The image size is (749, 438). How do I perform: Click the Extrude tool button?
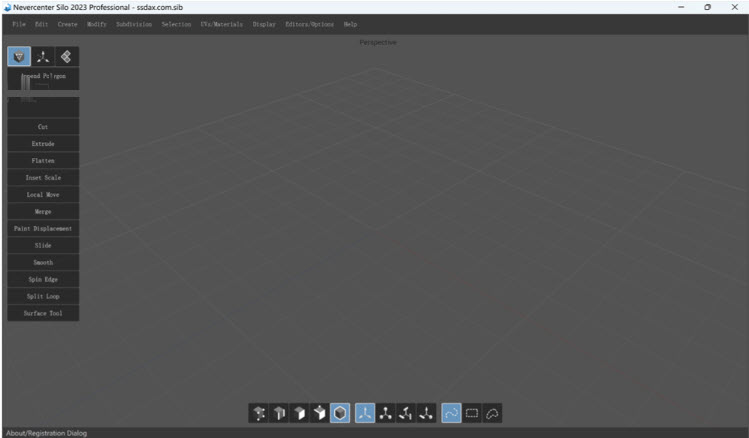click(43, 144)
